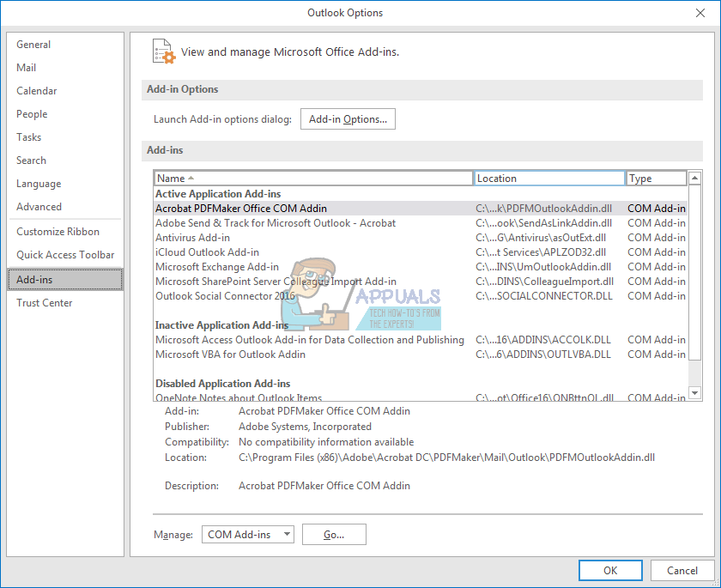Select Microsoft VBA for Outlook Addin

(x=421, y=355)
